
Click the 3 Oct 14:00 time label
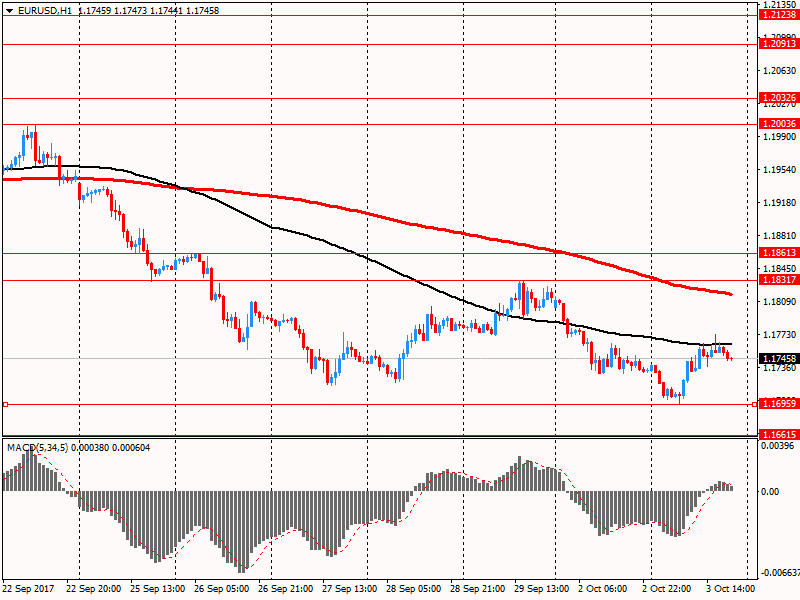pyautogui.click(x=731, y=589)
